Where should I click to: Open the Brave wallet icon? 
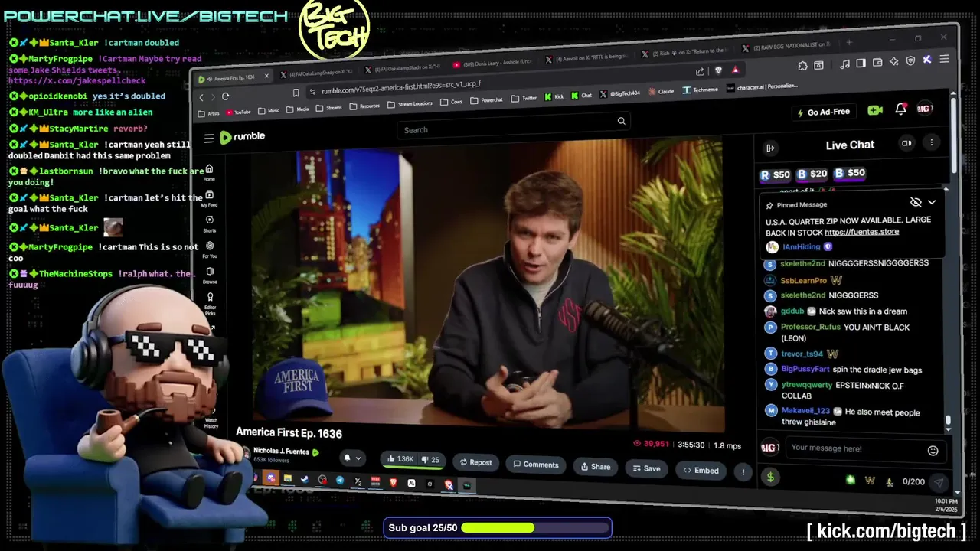(877, 63)
